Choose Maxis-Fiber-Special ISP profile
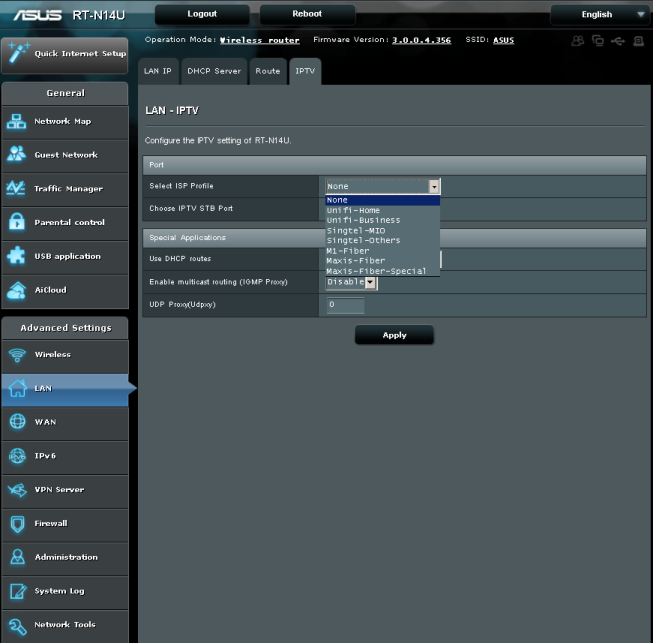This screenshot has height=643, width=653. click(x=382, y=271)
